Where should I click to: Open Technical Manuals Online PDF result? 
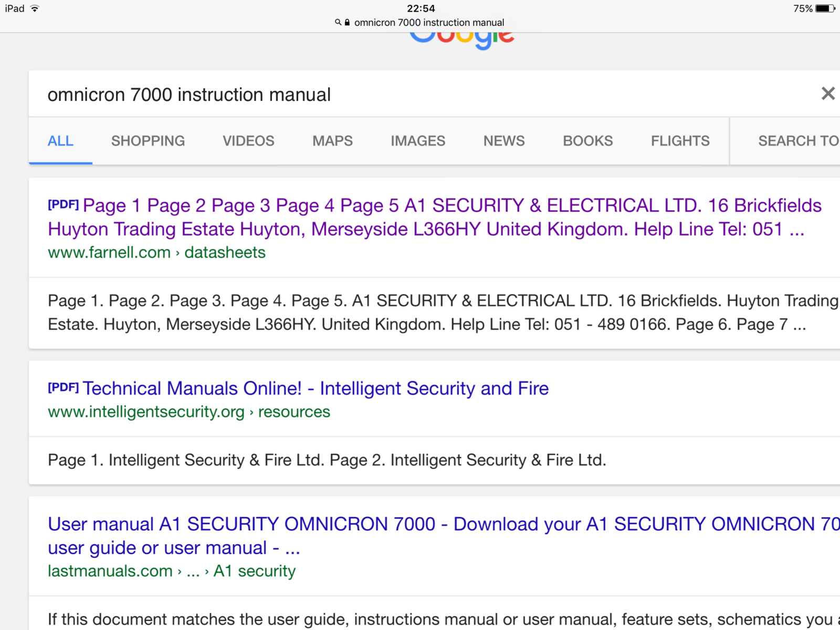315,388
